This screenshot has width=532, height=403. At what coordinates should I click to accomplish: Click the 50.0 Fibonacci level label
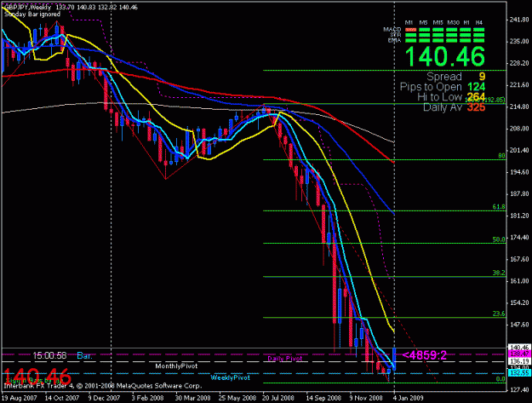(x=499, y=239)
